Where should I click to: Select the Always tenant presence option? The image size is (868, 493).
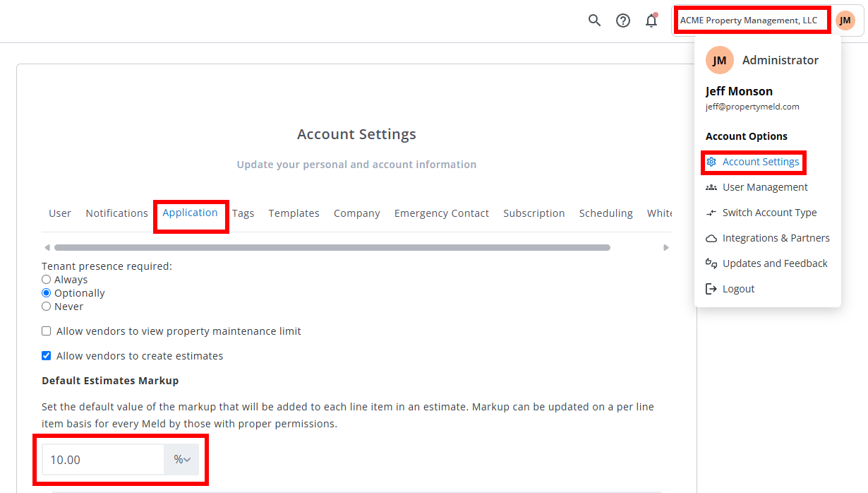47,280
